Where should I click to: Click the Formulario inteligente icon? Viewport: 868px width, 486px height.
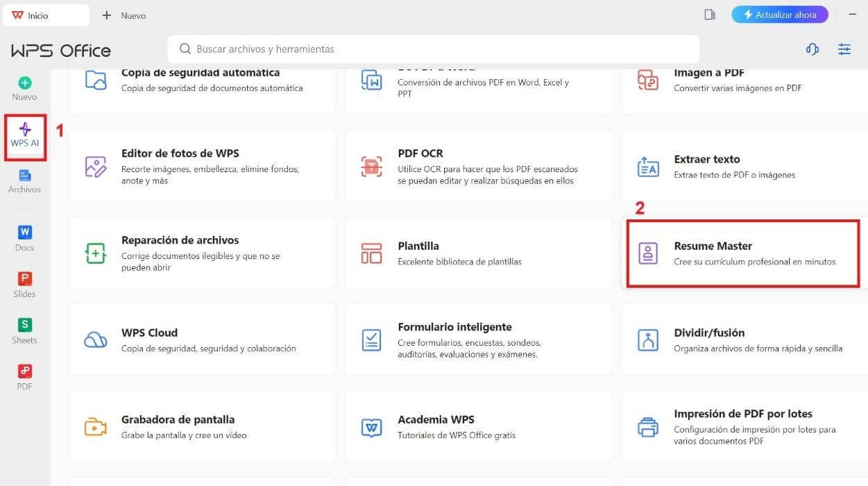click(372, 340)
